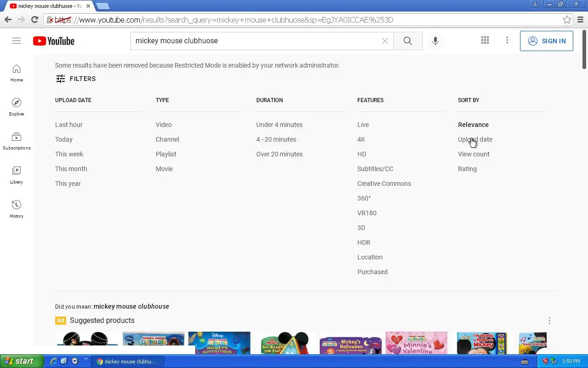Open Explore in the left sidebar
This screenshot has height=368, width=588.
click(x=17, y=107)
